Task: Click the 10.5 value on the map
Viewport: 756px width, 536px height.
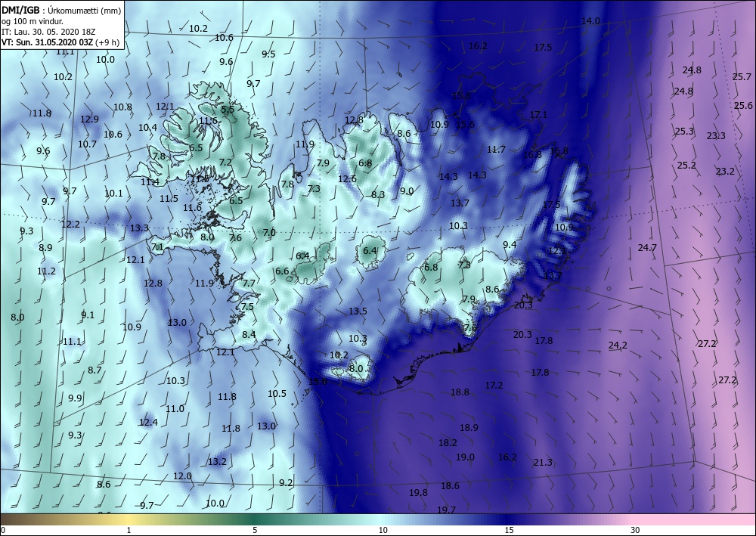Action: (277, 394)
